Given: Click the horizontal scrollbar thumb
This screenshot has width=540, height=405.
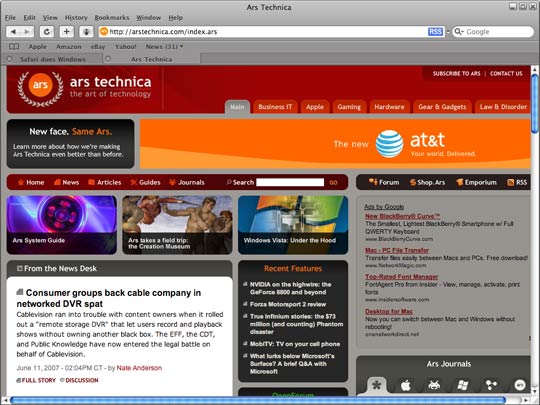Looking at the screenshot, I should 258,400.
